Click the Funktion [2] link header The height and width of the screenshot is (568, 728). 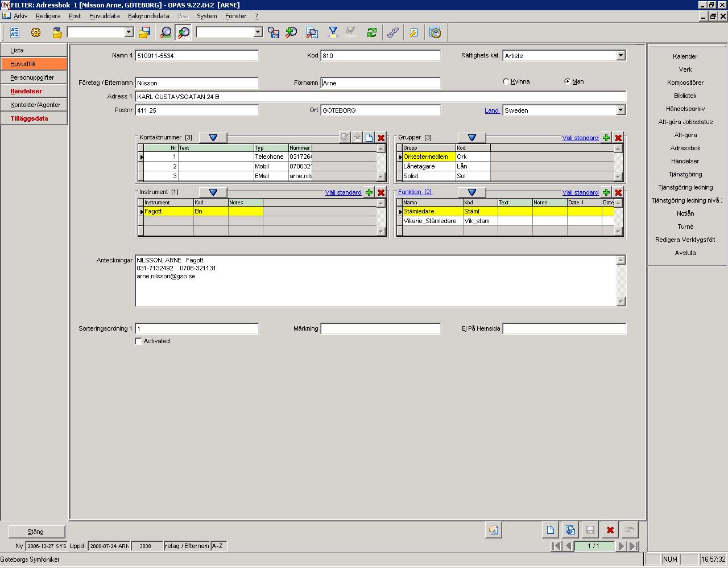[415, 192]
